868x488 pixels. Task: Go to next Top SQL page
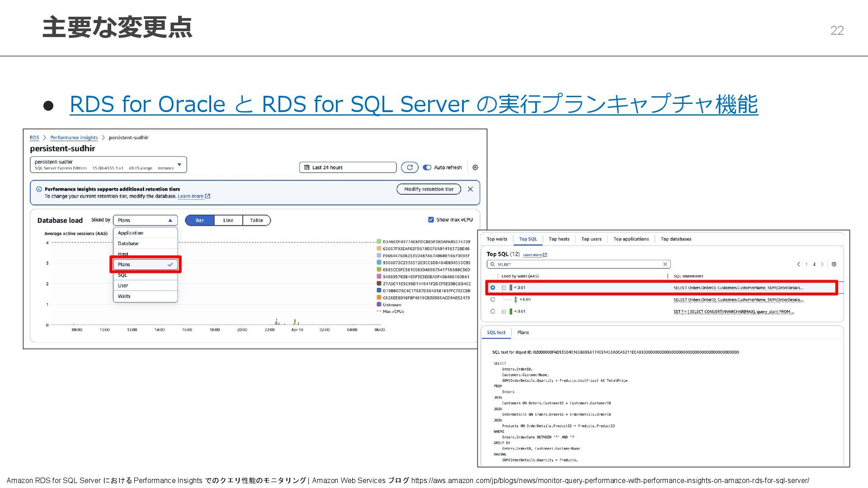click(x=822, y=264)
